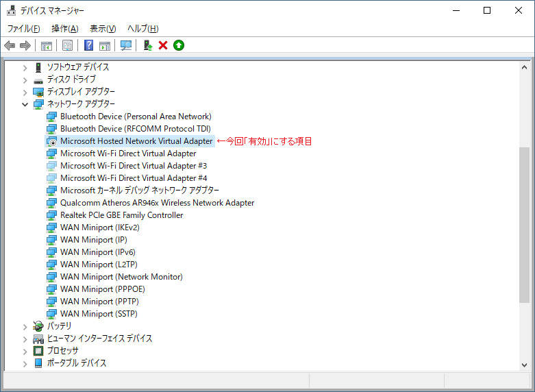The width and height of the screenshot is (535, 392).
Task: Expand the ポータブル デバイス node
Action: (x=25, y=364)
